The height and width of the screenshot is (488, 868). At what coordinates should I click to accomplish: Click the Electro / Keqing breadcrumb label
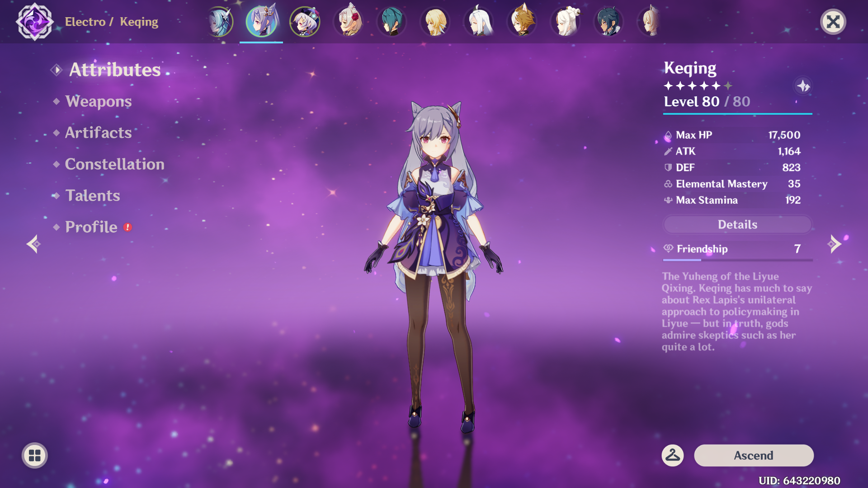pos(112,22)
